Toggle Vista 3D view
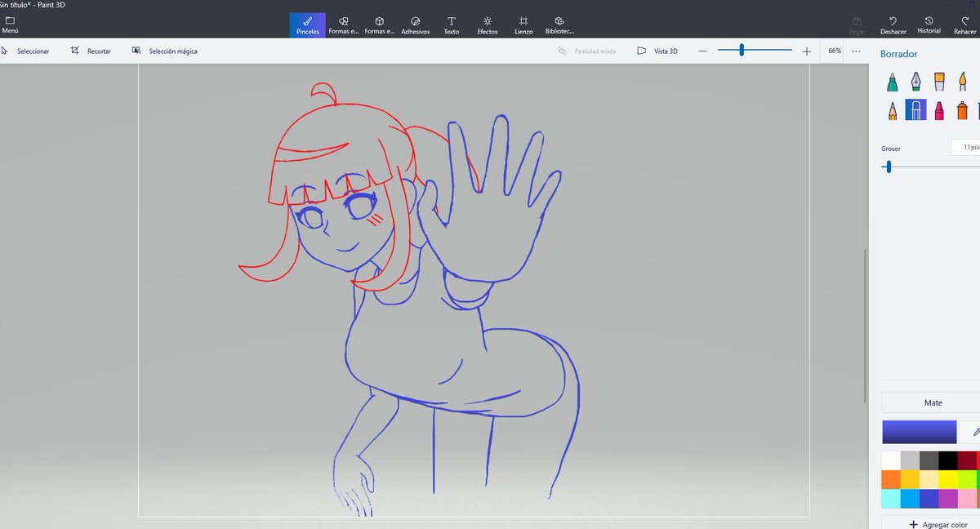Viewport: 980px width, 529px height. [657, 51]
